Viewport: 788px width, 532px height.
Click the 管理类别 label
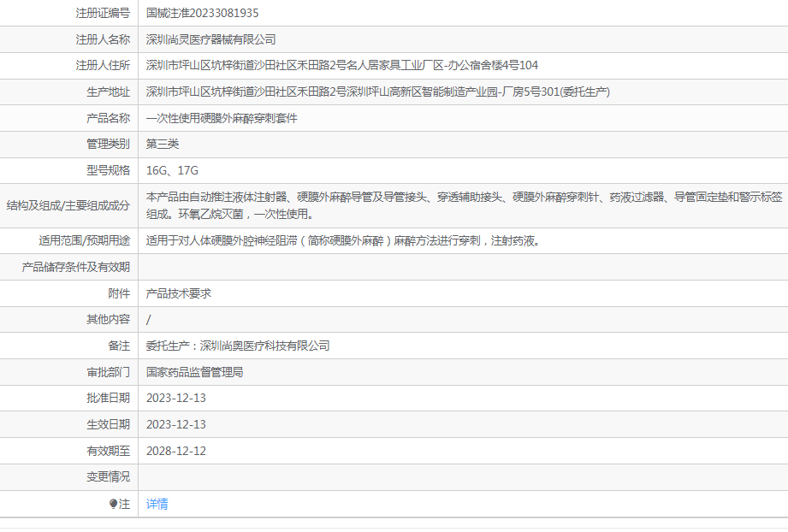coord(108,145)
